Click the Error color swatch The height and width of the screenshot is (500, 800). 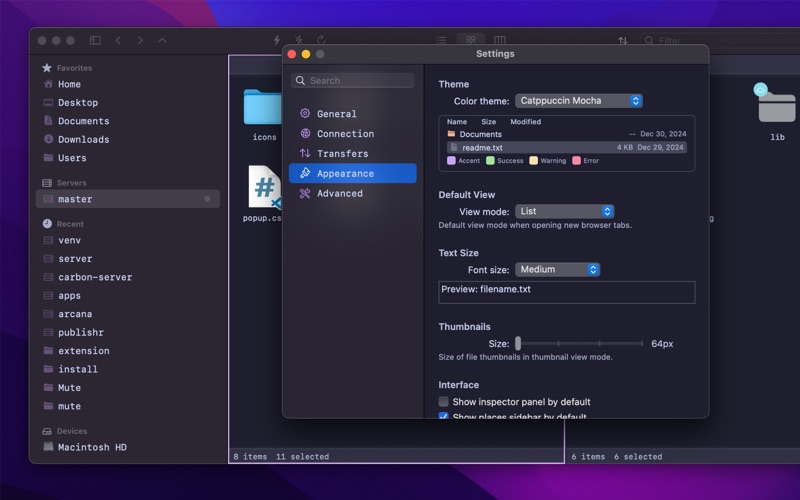pyautogui.click(x=577, y=161)
